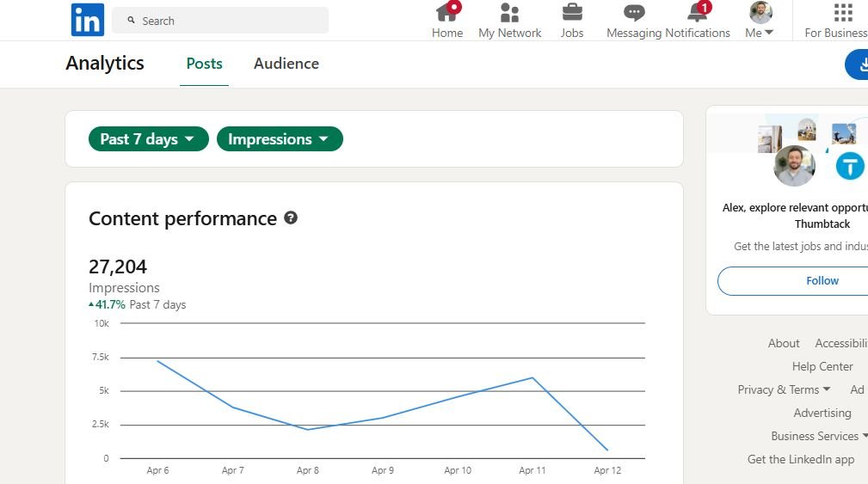Click the LinkedIn logo icon
This screenshot has height=484, width=868.
87,20
